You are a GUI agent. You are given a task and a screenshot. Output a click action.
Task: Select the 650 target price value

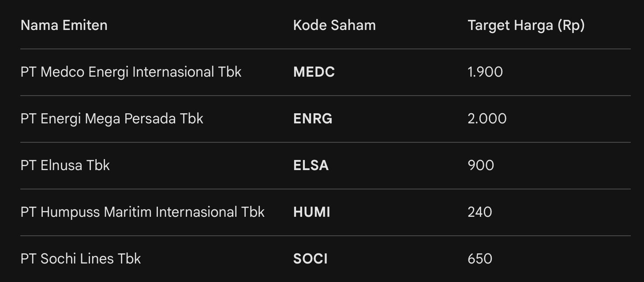479,259
